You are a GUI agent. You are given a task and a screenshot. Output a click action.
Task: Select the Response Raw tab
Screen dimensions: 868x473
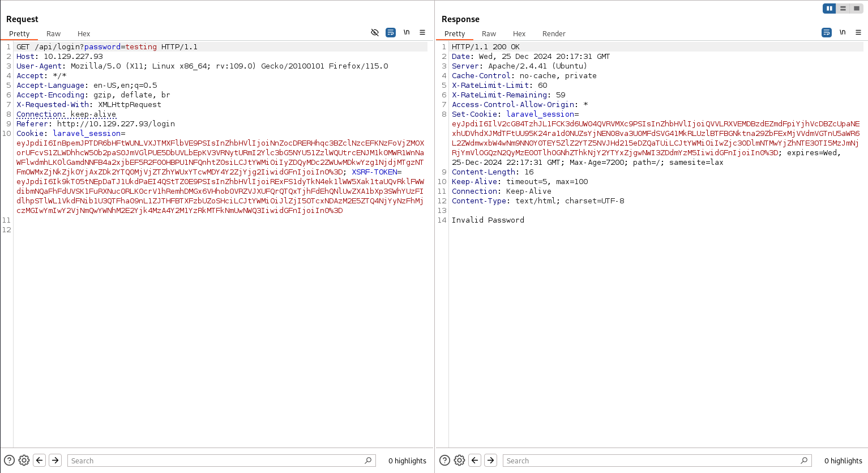point(489,34)
